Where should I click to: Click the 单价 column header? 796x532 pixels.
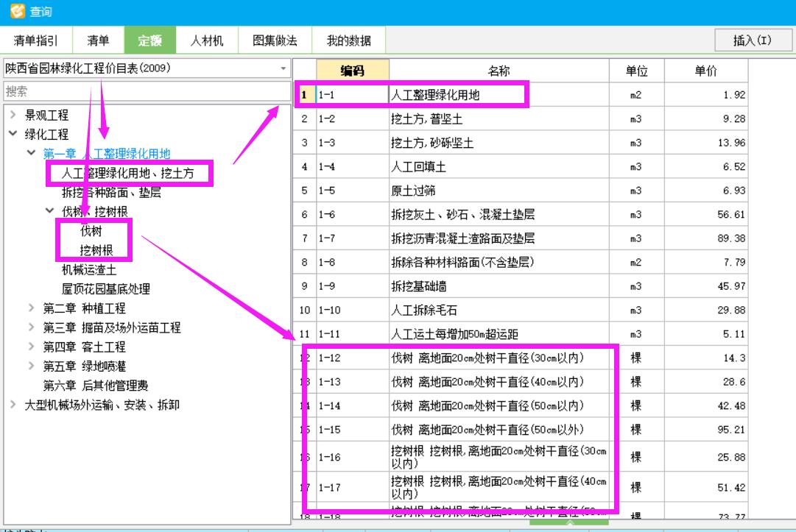(706, 71)
